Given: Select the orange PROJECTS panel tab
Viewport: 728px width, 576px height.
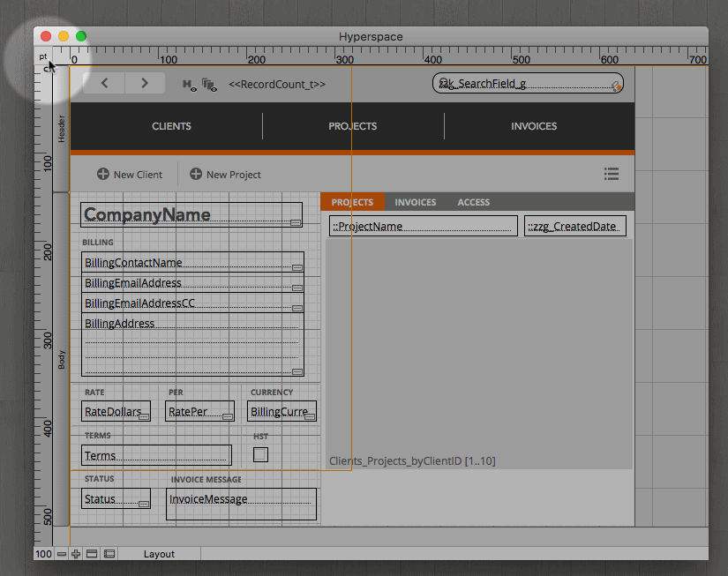Looking at the screenshot, I should click(352, 202).
